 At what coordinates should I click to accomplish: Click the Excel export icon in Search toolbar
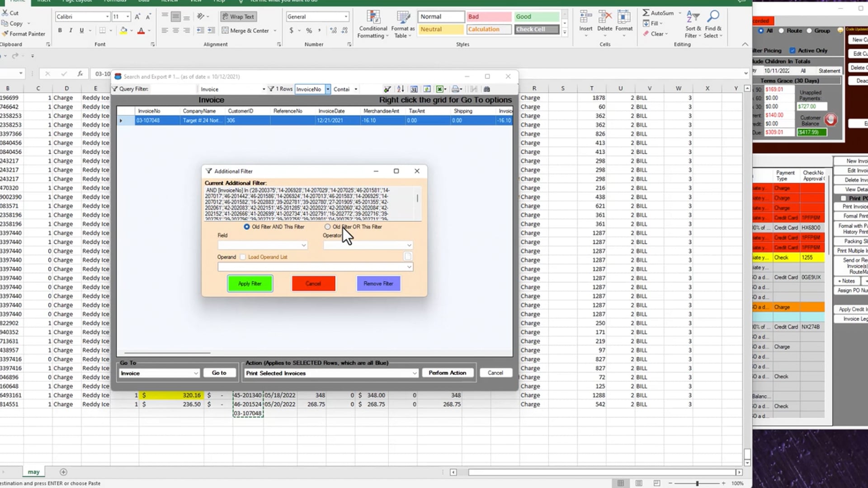pyautogui.click(x=440, y=89)
